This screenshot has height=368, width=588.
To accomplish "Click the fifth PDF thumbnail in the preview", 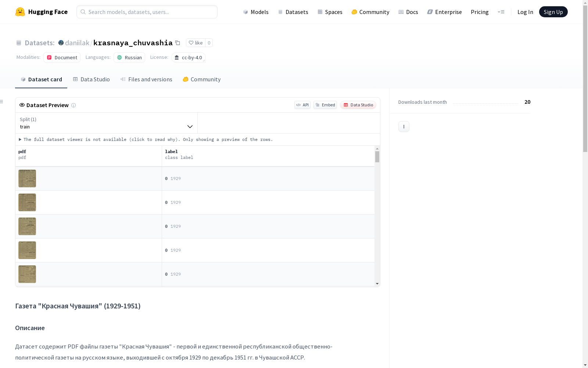I will pos(27,274).
